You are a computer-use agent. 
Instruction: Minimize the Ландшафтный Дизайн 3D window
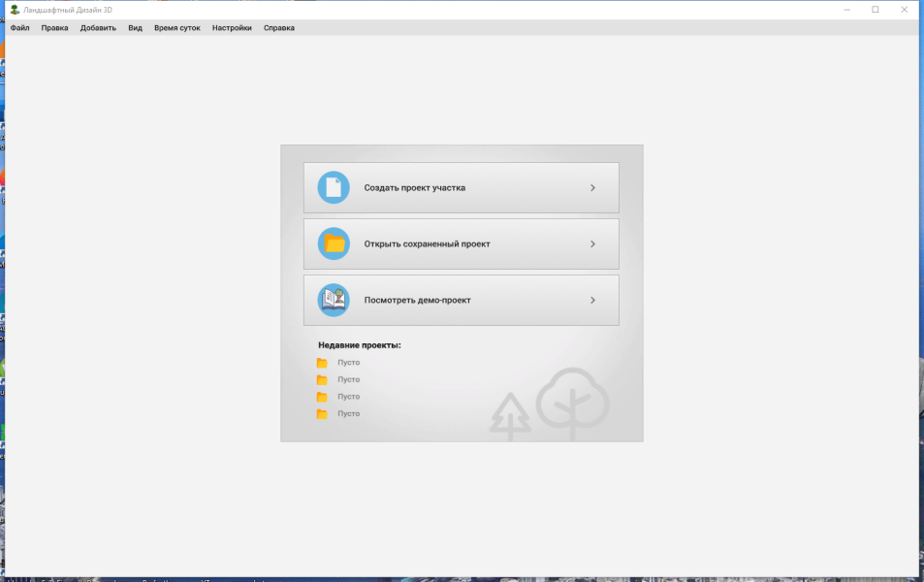846,10
